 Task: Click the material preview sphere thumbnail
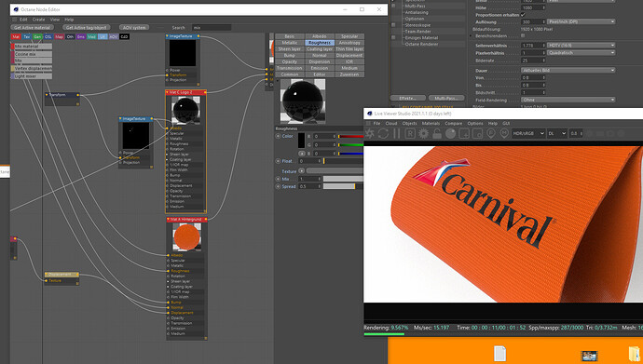303,101
